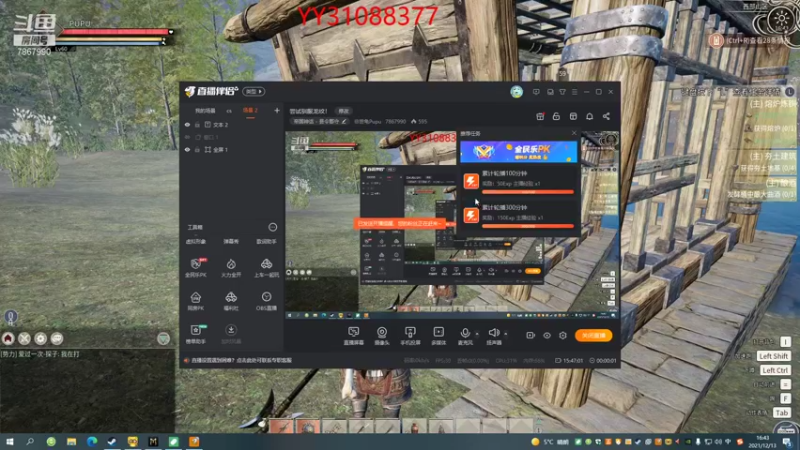This screenshot has width=800, height=450.
Task: Close the recommended tasks popup
Action: pos(574,133)
